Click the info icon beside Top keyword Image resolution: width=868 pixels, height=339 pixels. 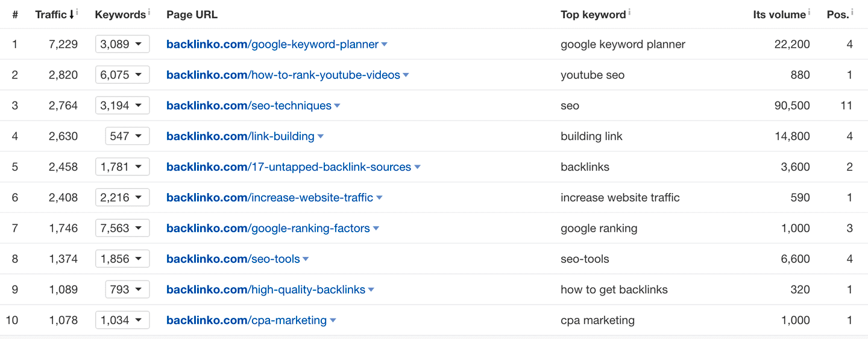[629, 11]
